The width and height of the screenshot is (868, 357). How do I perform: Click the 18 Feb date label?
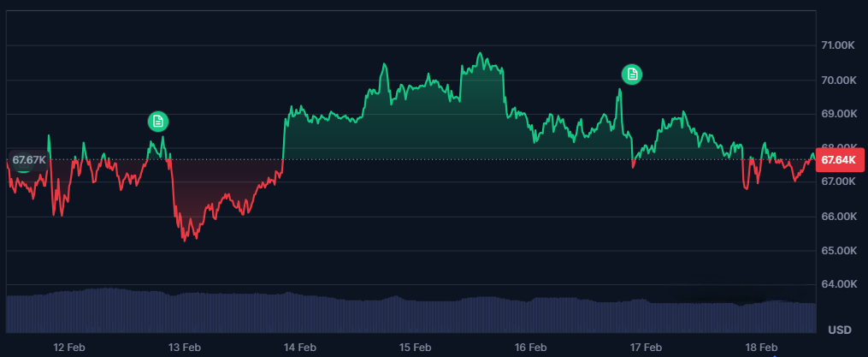point(761,348)
